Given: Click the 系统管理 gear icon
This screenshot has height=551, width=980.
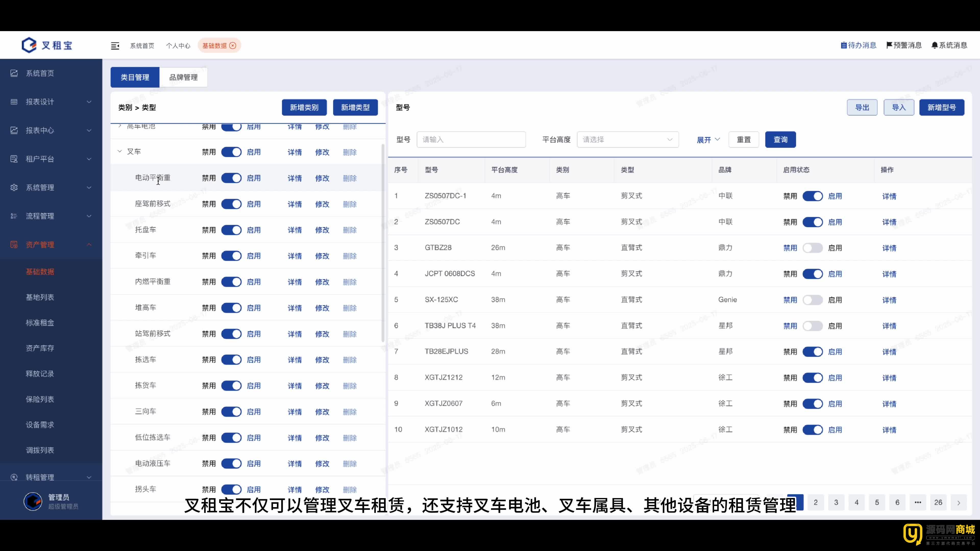Looking at the screenshot, I should tap(14, 187).
